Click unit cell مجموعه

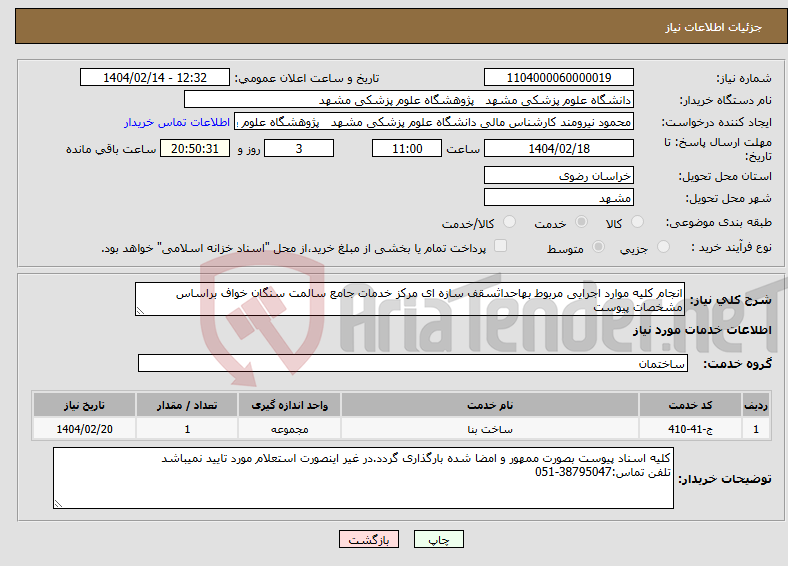289,429
